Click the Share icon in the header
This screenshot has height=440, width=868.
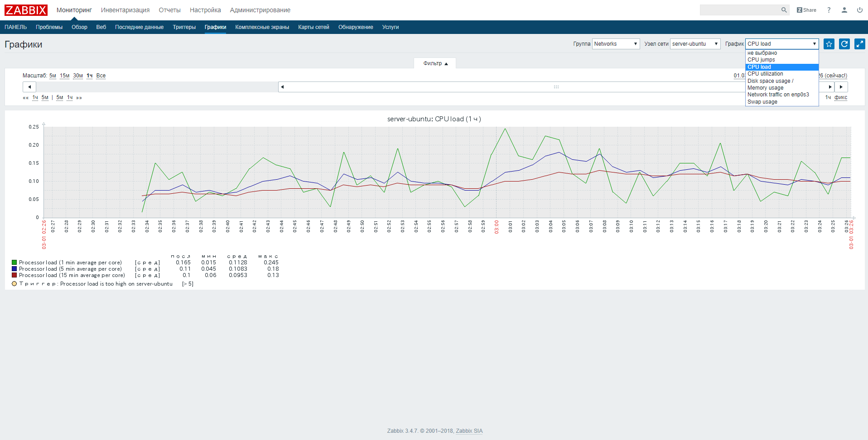806,10
